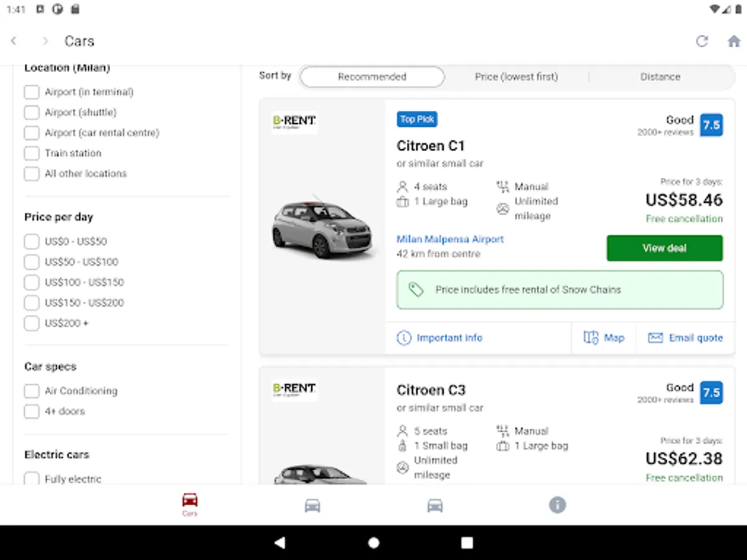The height and width of the screenshot is (560, 747).
Task: Open Important info link
Action: coord(449,338)
